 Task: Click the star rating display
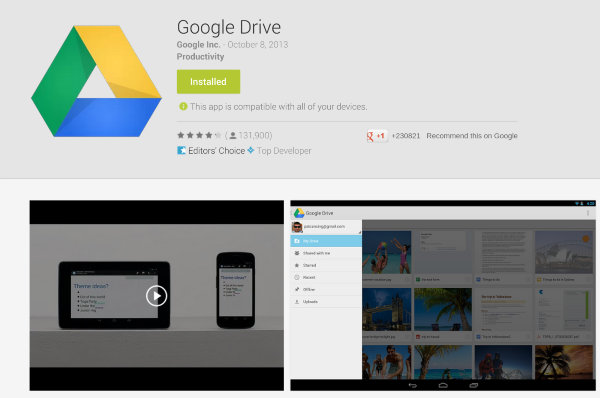[x=199, y=135]
